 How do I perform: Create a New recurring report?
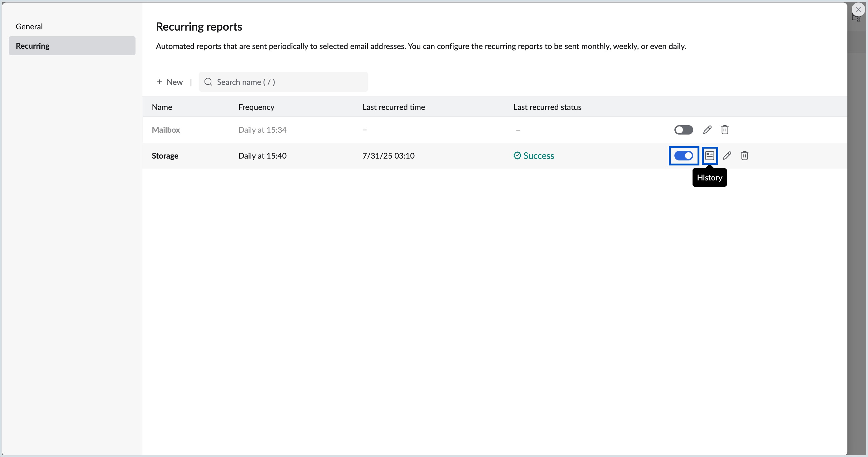[x=170, y=82]
